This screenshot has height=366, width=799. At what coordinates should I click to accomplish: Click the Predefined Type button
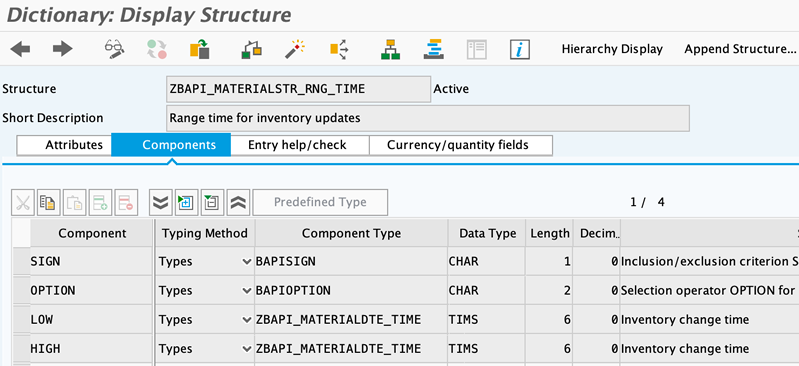pos(320,202)
